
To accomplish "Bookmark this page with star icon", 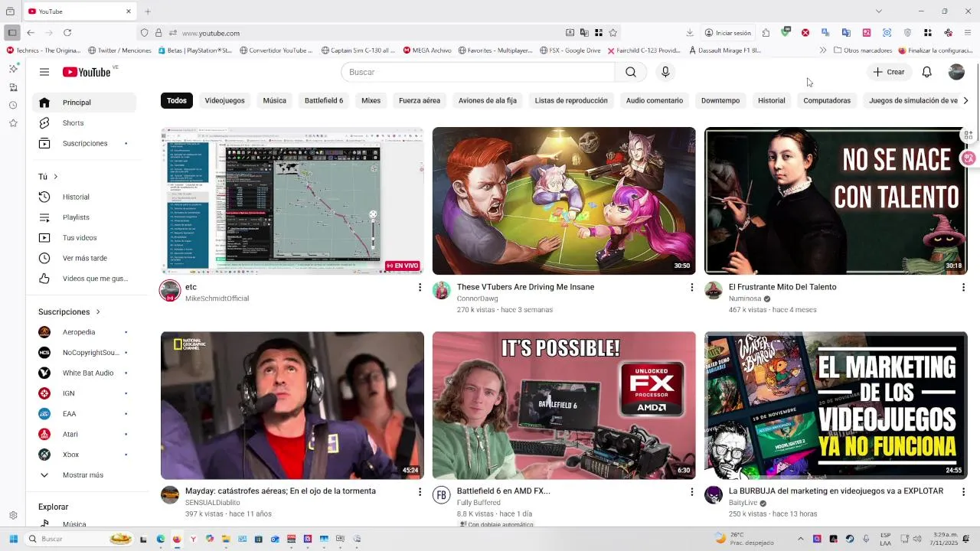I will tap(612, 33).
